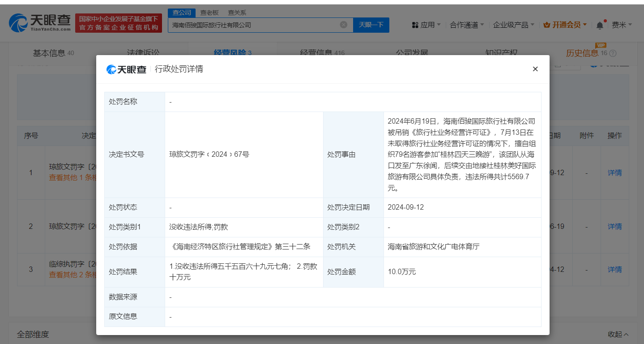The width and height of the screenshot is (644, 344).
Task: Click the 处罚金额 label cell
Action: 354,272
